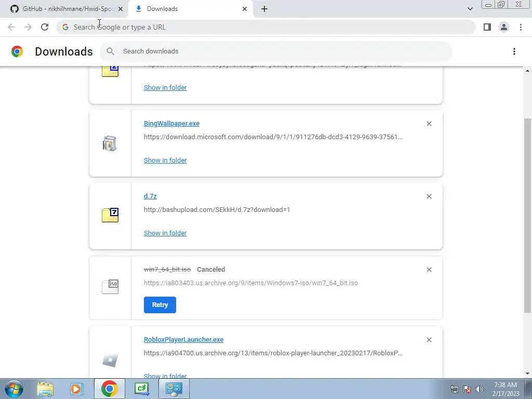Switch to the GitHub nikhilhmane tab

coord(64,9)
